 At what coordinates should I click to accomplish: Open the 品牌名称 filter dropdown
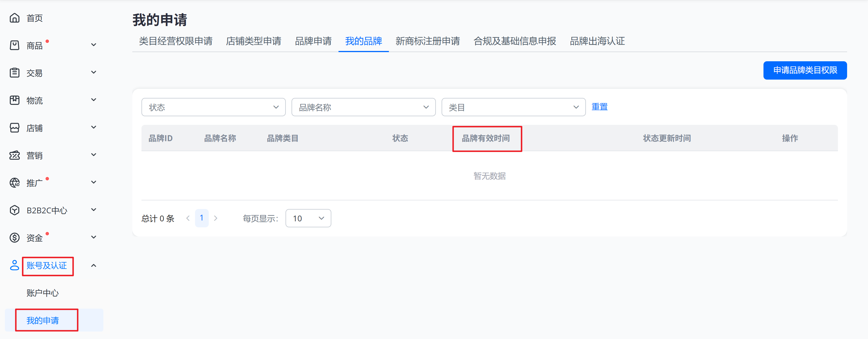(363, 107)
